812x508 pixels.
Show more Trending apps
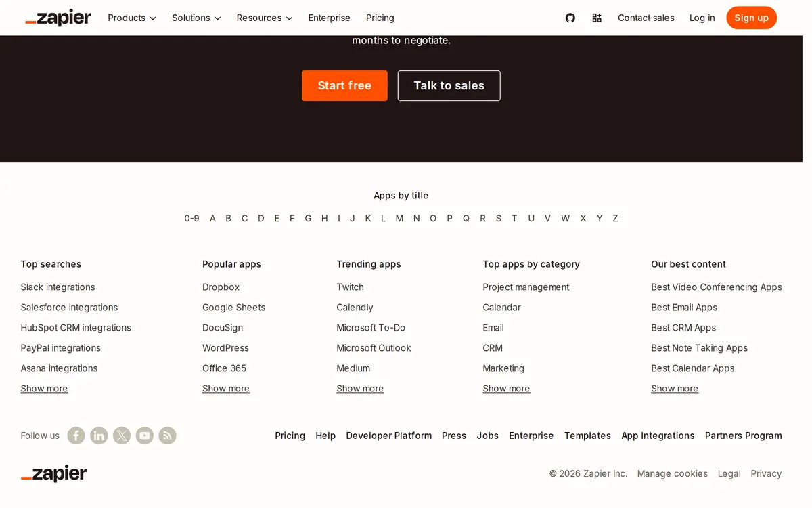point(360,389)
